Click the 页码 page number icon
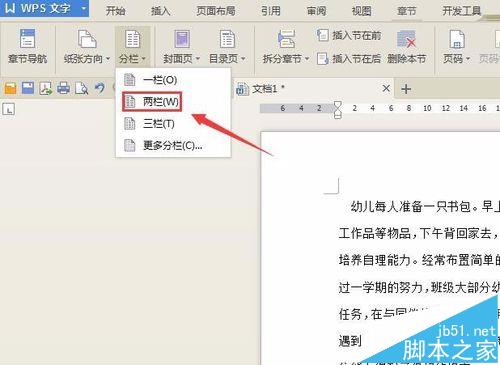This screenshot has height=365, width=500. (457, 39)
